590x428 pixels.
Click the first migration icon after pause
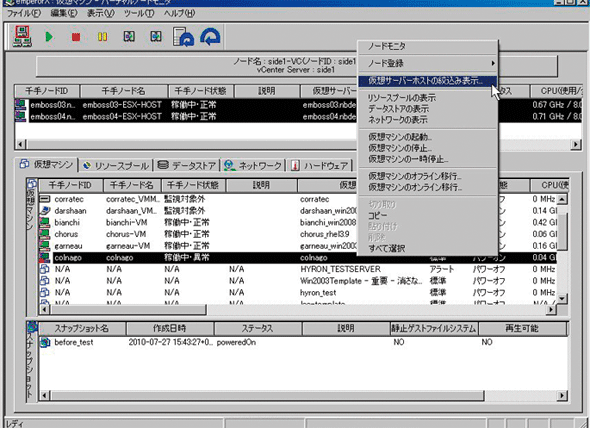tap(129, 37)
